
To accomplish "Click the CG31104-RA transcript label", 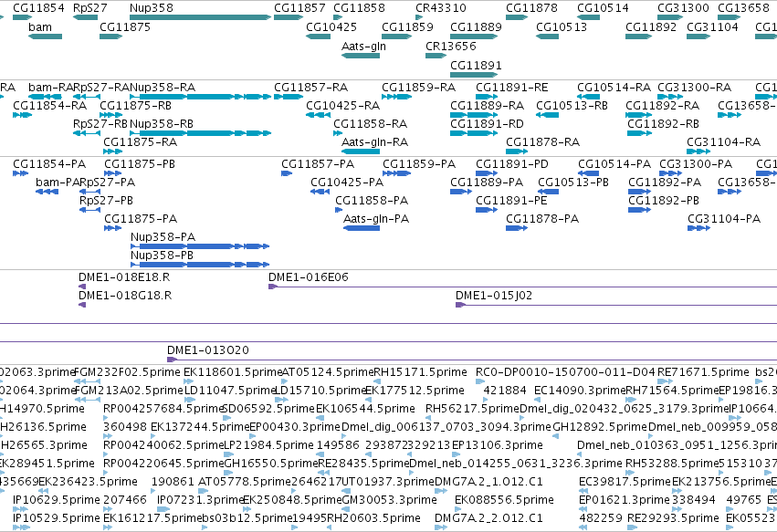I will pos(723,142).
